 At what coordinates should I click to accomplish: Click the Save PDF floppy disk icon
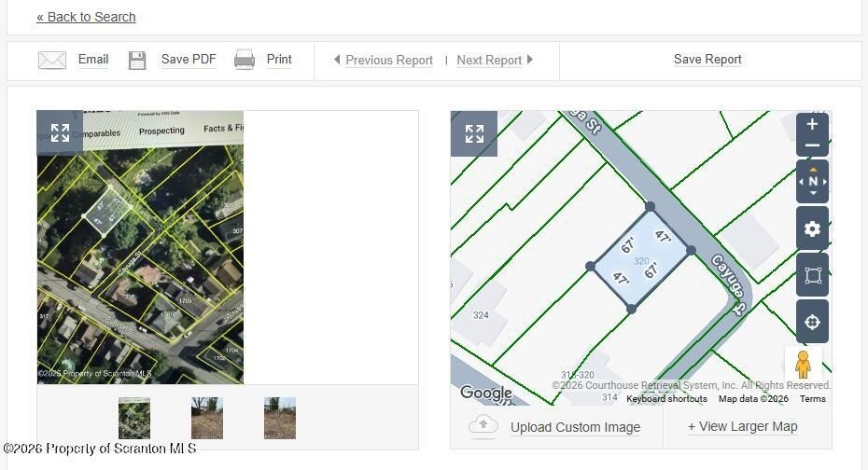137,60
